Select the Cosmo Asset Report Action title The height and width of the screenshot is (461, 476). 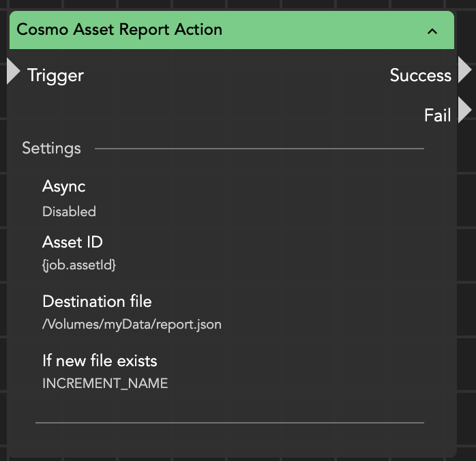click(x=119, y=30)
